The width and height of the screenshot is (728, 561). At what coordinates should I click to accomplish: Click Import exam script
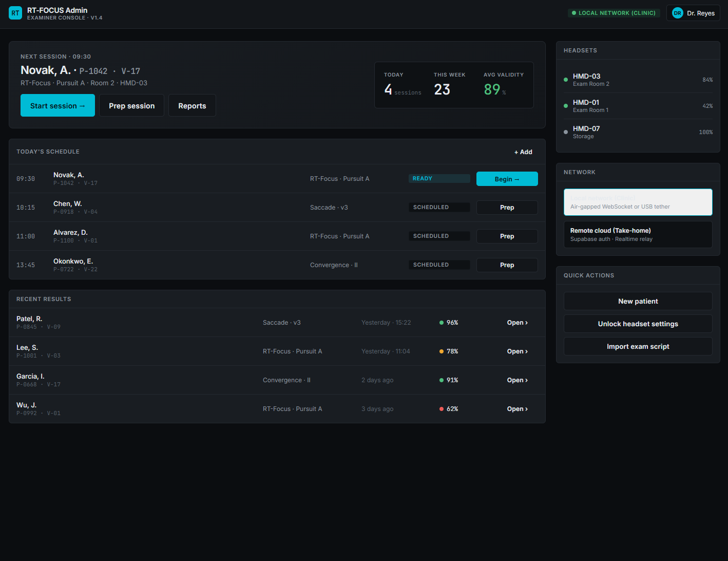coord(638,346)
